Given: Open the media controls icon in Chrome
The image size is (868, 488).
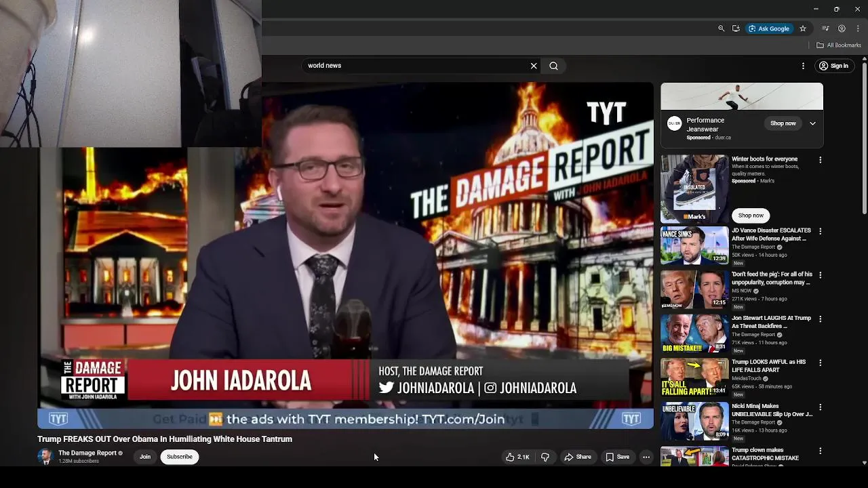Looking at the screenshot, I should pos(825,28).
